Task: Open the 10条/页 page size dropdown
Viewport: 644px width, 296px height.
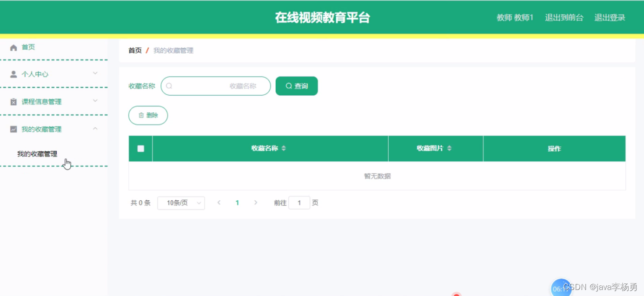Action: pos(181,203)
